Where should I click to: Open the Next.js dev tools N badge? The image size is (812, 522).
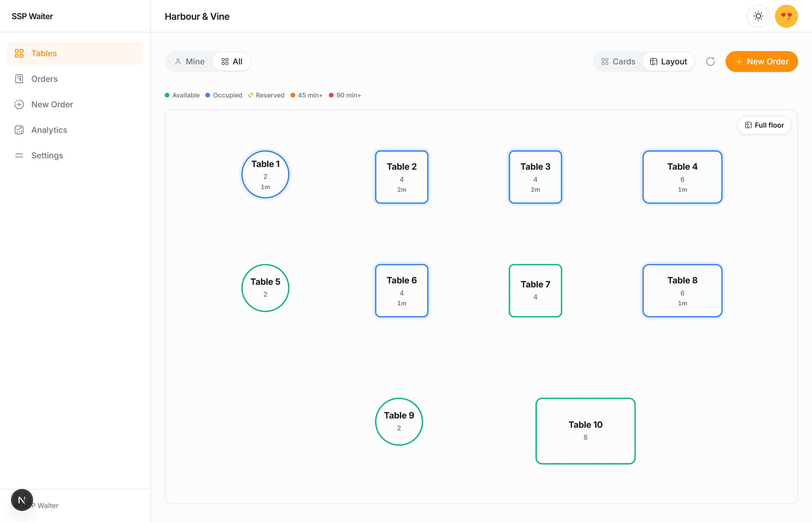coord(22,500)
